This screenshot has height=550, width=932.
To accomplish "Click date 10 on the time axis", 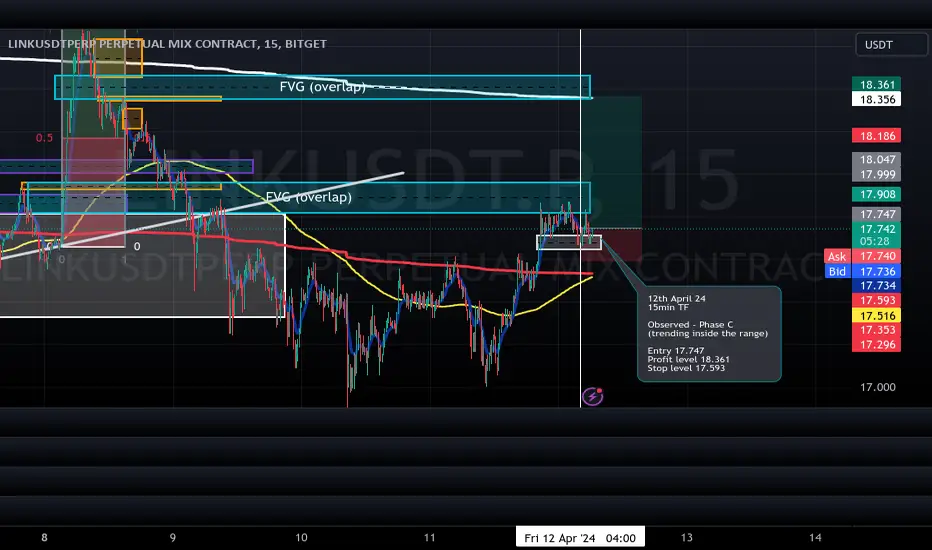I will tap(301, 538).
